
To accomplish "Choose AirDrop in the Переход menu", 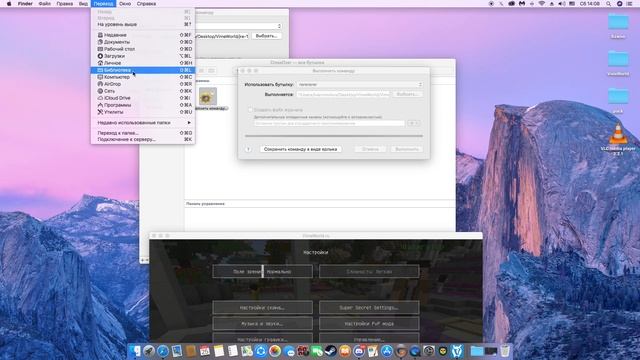I will pyautogui.click(x=143, y=84).
